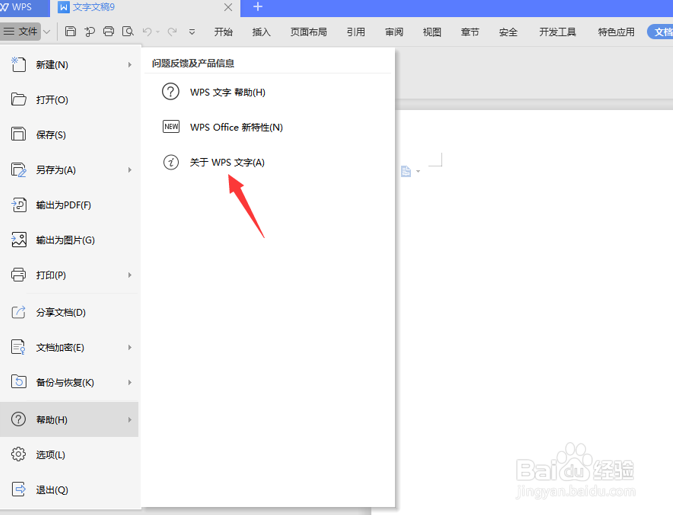The width and height of the screenshot is (673, 515).
Task: Click the Print icon in quick toolbar
Action: pos(109,31)
